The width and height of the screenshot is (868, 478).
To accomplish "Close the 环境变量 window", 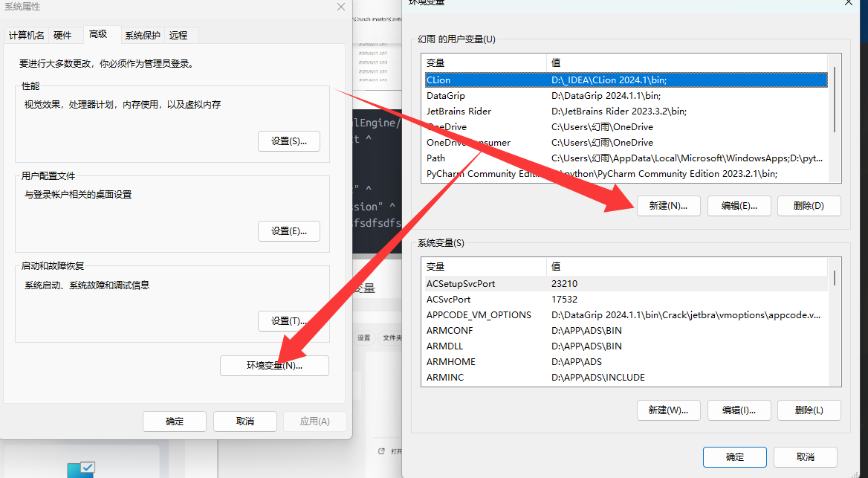I will tap(849, 3).
